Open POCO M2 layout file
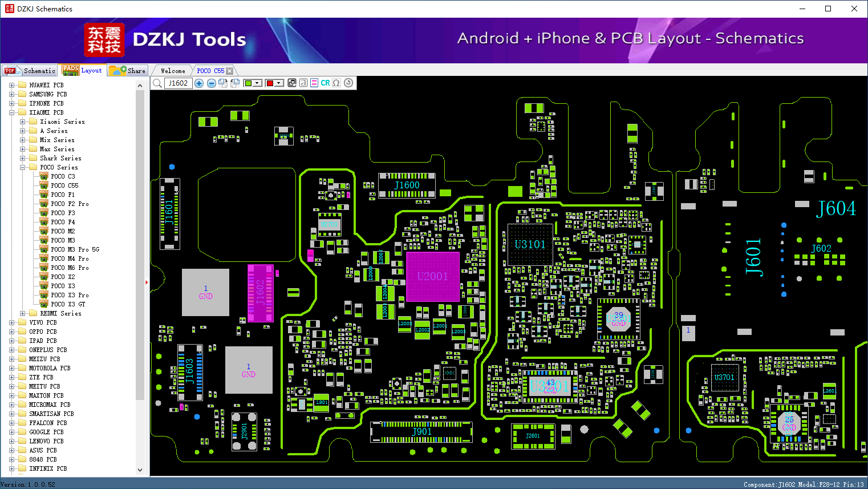 coord(58,231)
